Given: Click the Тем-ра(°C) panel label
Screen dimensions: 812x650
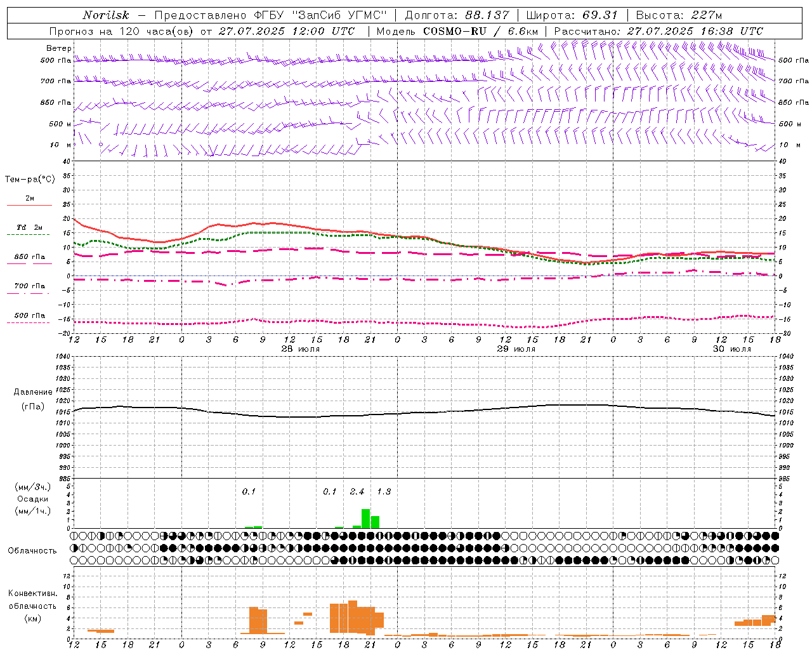Looking at the screenshot, I should (30, 179).
